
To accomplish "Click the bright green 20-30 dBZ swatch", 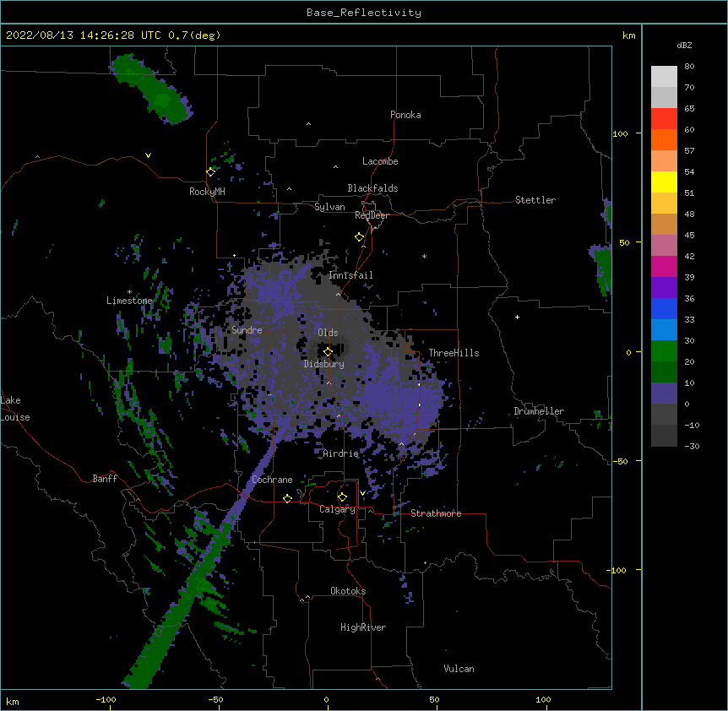I will (664, 351).
